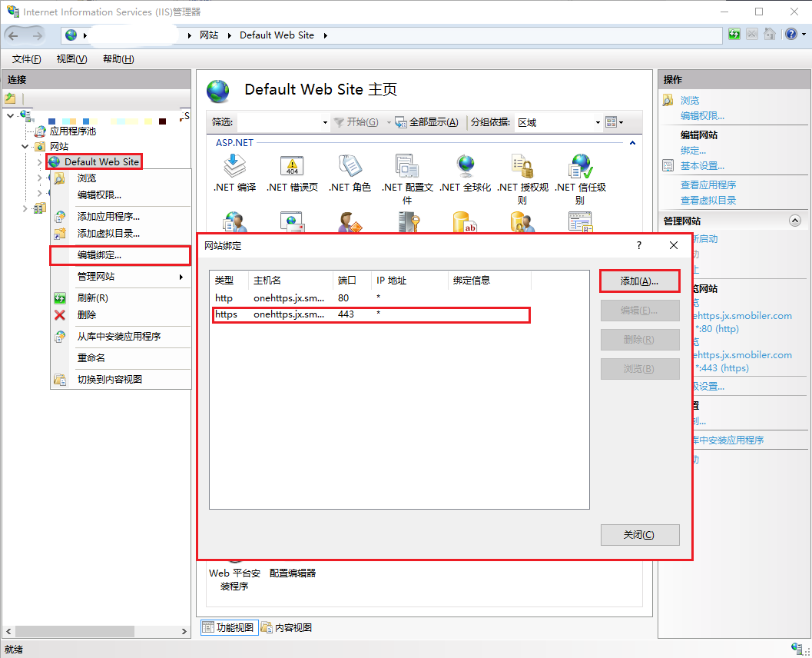Choose 添加虚拟目录... from context menu

[120, 234]
